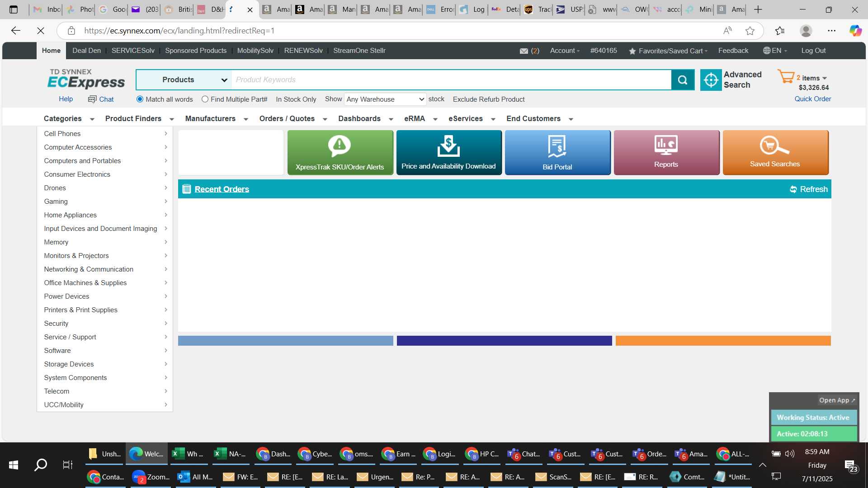The height and width of the screenshot is (488, 868).
Task: Click the light blue banner bar
Action: point(285,341)
